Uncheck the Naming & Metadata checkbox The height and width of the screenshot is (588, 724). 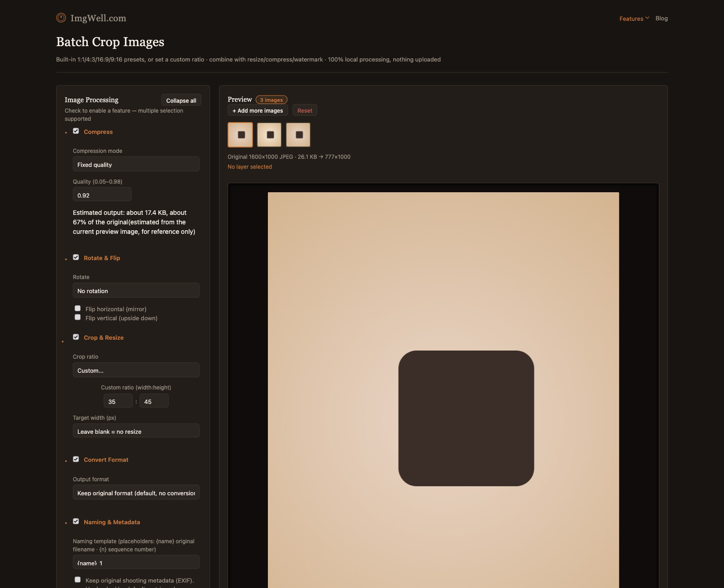(76, 522)
